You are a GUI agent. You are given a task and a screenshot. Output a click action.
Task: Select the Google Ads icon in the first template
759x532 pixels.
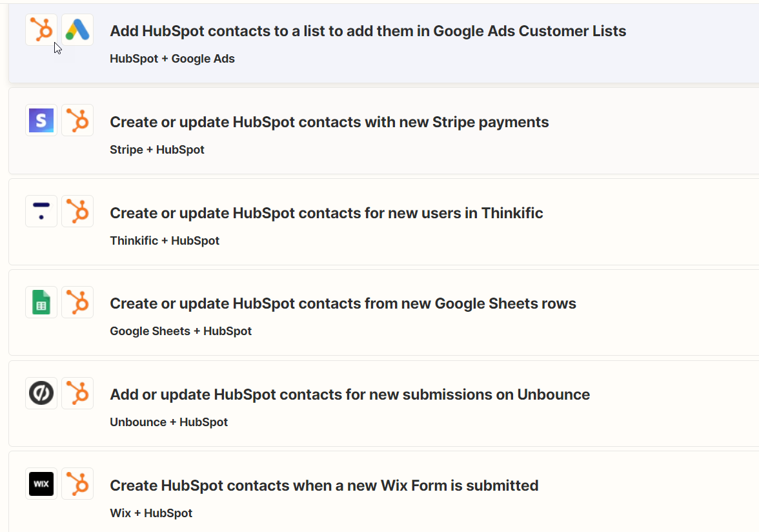[x=77, y=29]
